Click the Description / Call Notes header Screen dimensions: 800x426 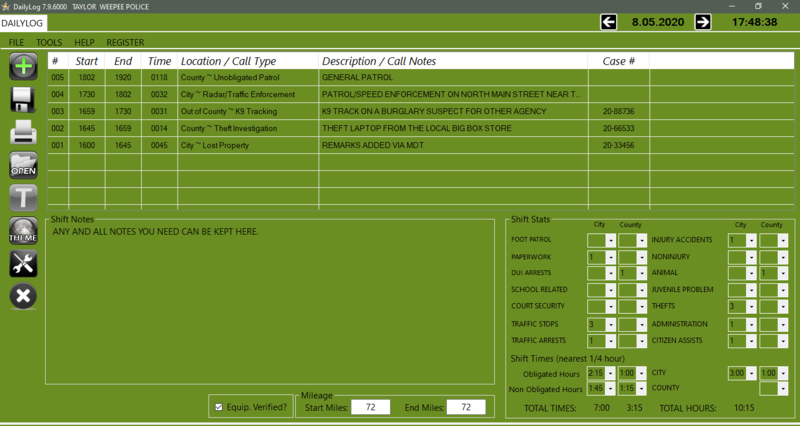454,61
